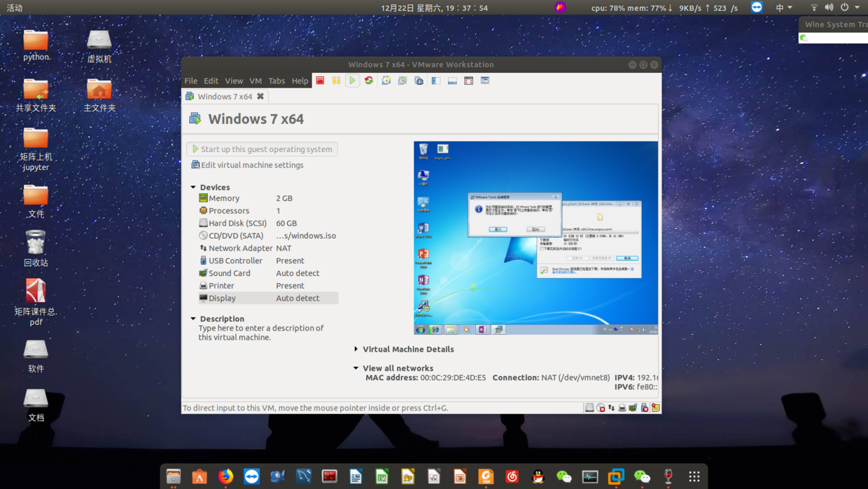Open the VM menu

pyautogui.click(x=255, y=81)
